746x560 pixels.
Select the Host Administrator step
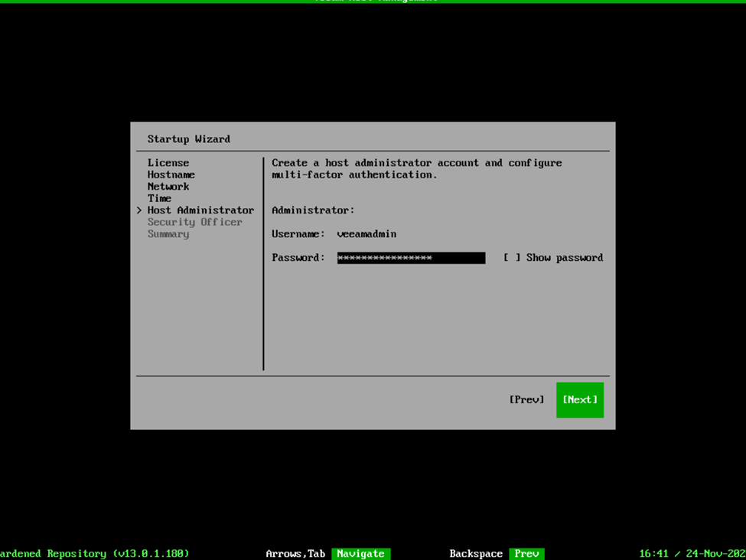click(200, 210)
